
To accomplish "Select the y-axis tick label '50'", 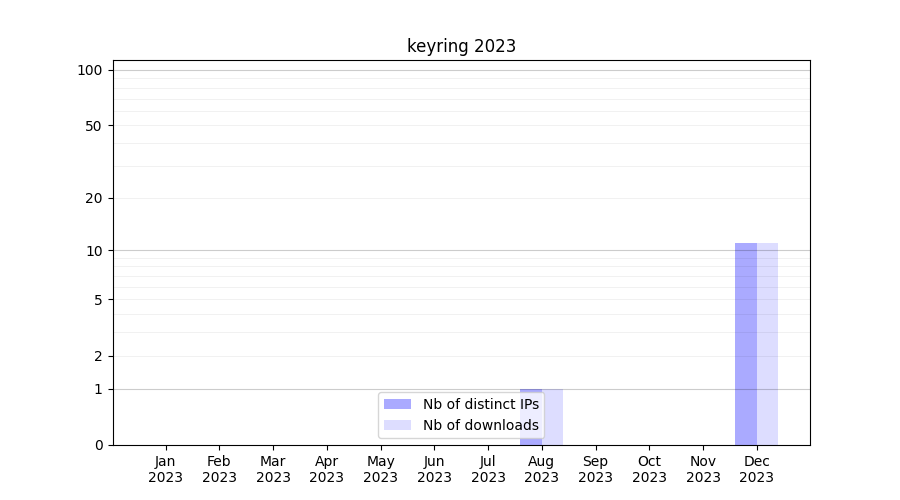I will coord(94,126).
